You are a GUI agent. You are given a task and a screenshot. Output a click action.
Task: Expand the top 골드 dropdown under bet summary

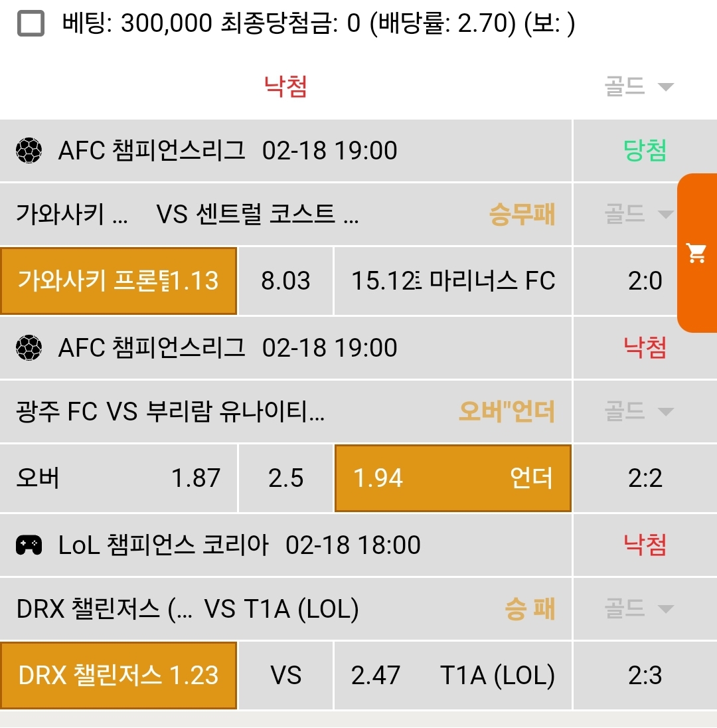639,86
